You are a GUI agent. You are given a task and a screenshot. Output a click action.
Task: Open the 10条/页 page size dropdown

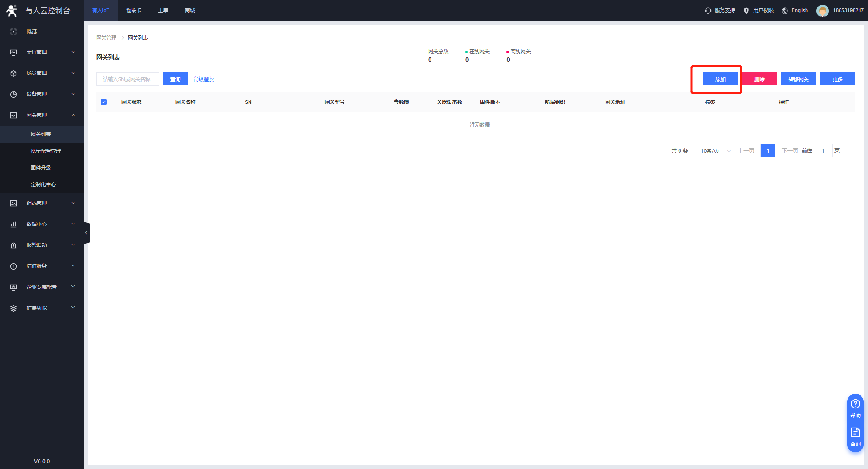[713, 151]
